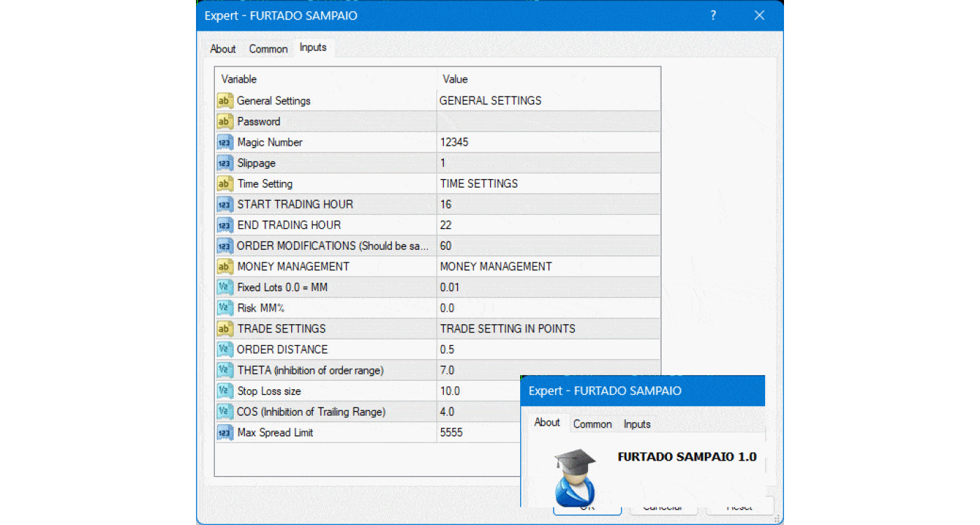Select the Stop Loss size value 10.0
This screenshot has width=980, height=525.
coord(450,391)
